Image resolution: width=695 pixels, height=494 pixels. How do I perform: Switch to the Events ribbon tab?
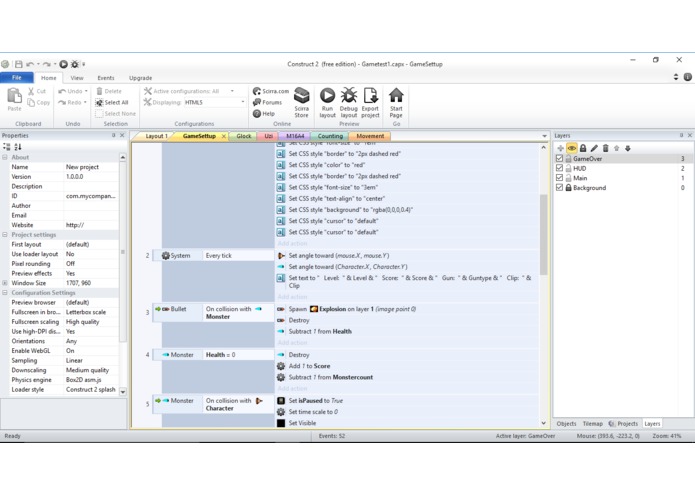(106, 78)
